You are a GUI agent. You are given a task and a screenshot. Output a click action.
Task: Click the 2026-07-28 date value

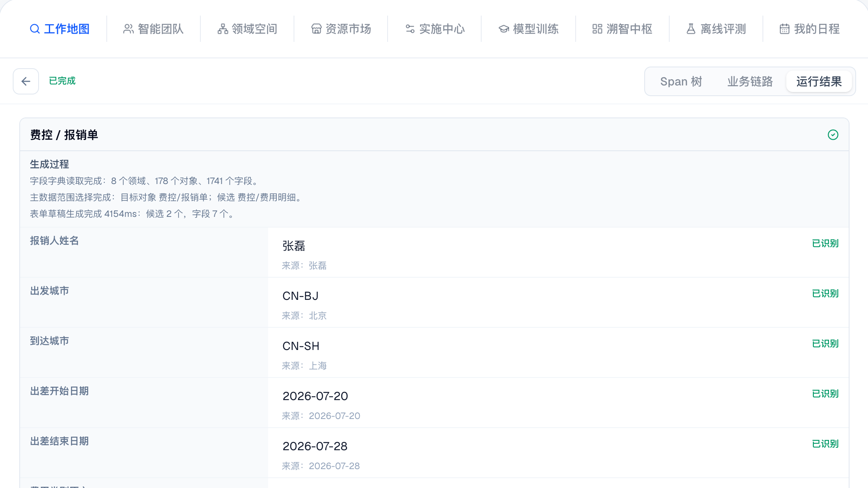click(x=315, y=447)
